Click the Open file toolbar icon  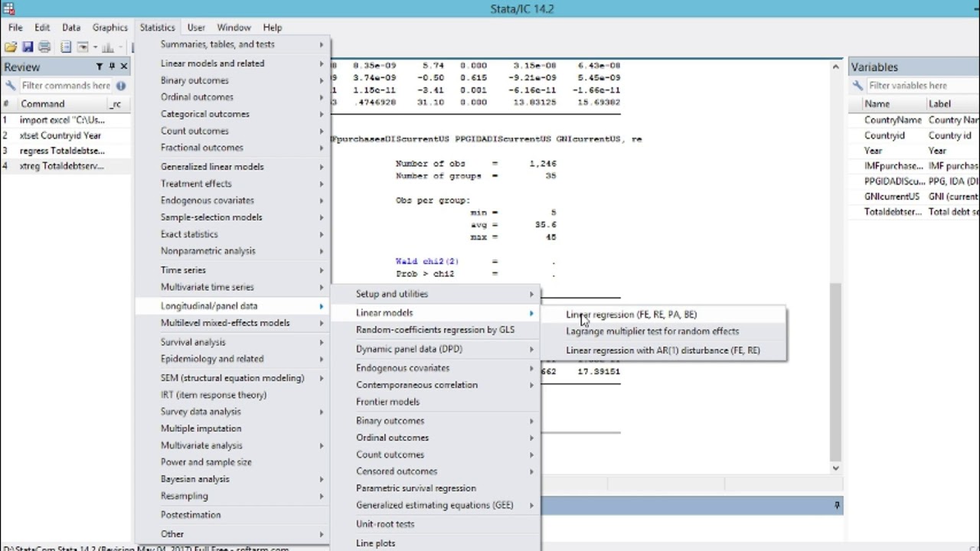tap(10, 47)
